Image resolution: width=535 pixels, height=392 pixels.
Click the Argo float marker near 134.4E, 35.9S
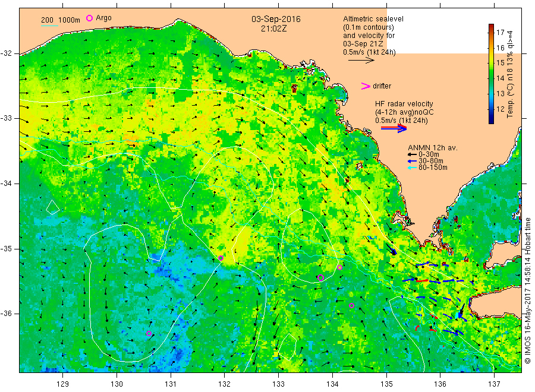click(351, 306)
